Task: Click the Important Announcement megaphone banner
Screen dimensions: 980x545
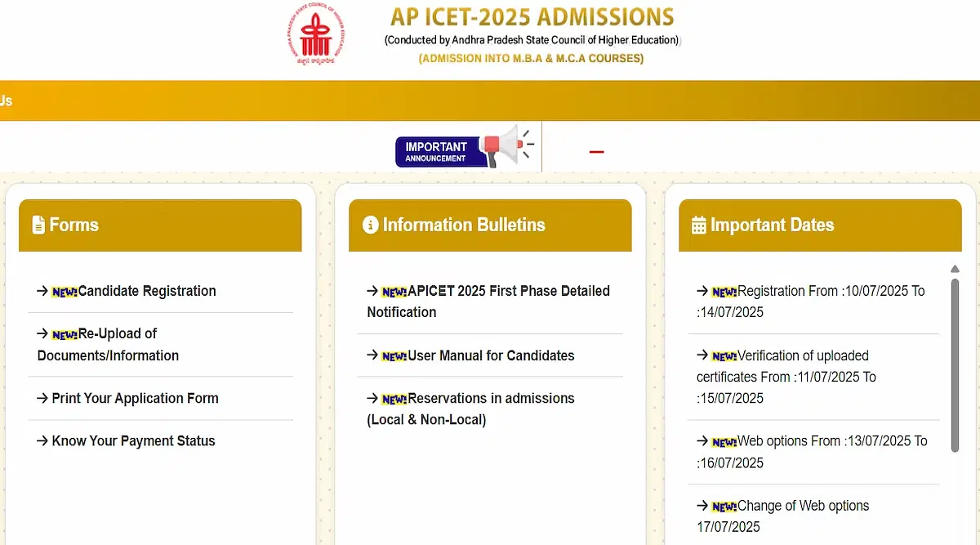Action: [x=464, y=148]
